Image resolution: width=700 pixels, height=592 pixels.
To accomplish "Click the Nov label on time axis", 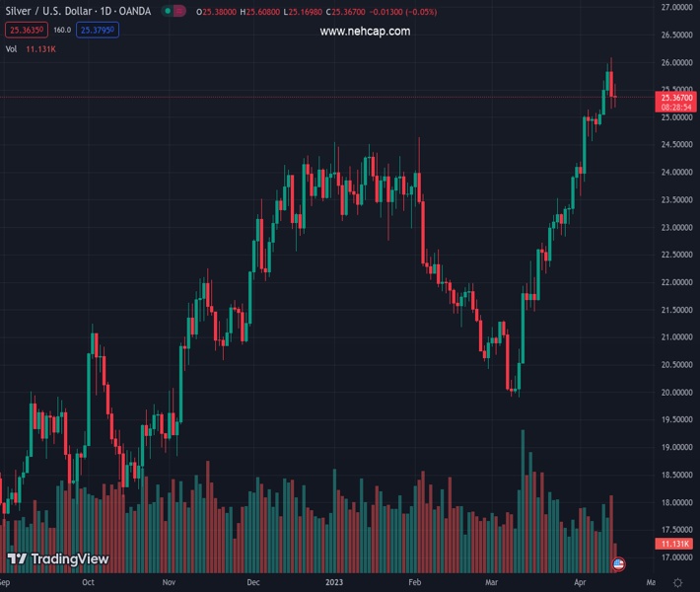I will click(169, 582).
